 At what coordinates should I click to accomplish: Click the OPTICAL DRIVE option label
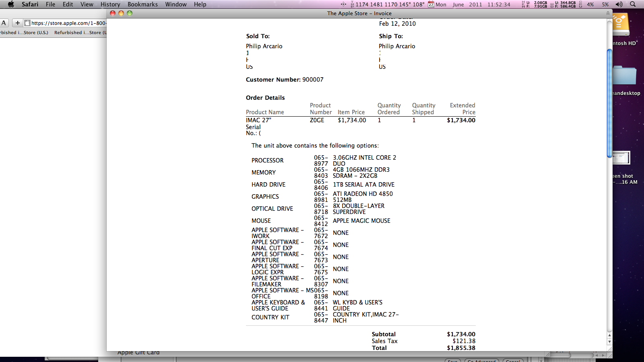[x=272, y=209]
